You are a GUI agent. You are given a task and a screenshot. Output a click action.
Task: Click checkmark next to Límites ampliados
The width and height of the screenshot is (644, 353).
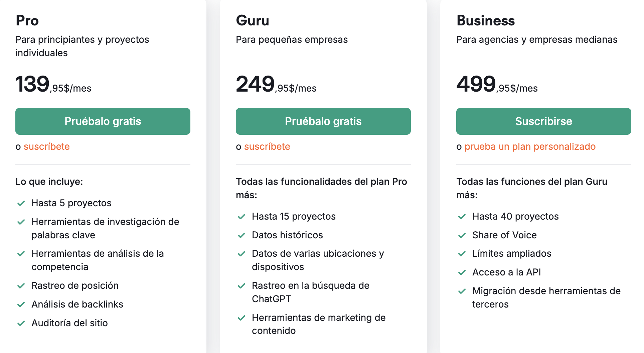[x=462, y=254]
